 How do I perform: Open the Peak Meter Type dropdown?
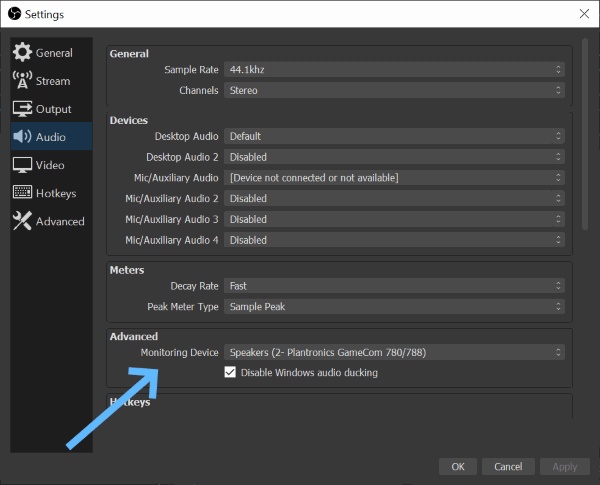394,307
